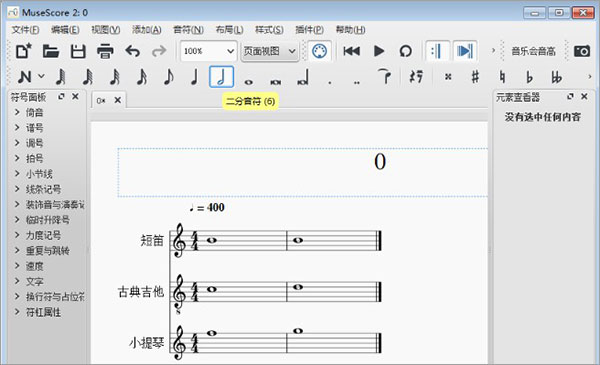Print the score with the printer icon
This screenshot has height=365, width=600.
105,51
